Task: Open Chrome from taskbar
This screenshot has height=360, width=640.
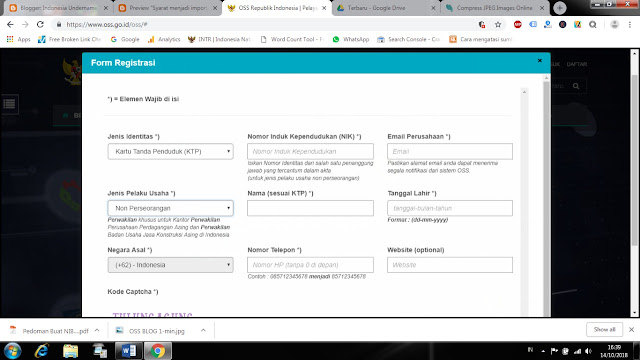Action: (x=158, y=351)
